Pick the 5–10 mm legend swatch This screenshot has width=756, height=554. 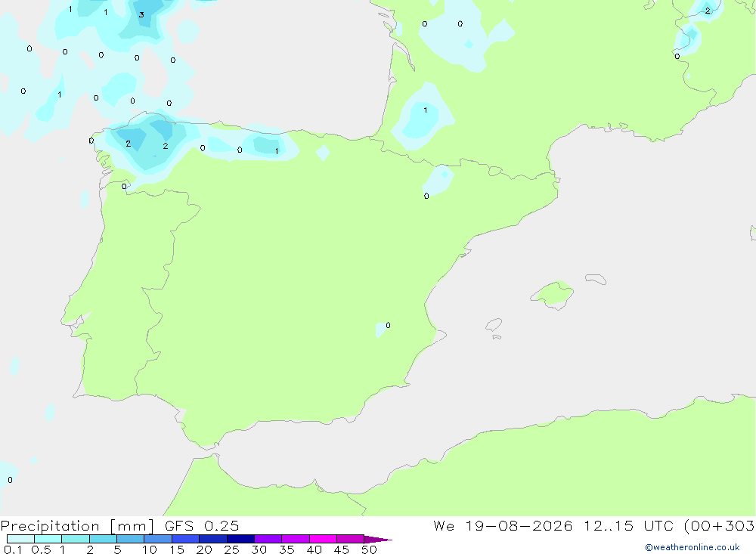[130, 539]
